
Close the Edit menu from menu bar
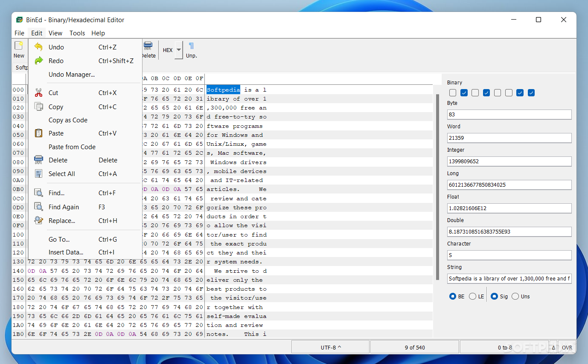pyautogui.click(x=37, y=33)
